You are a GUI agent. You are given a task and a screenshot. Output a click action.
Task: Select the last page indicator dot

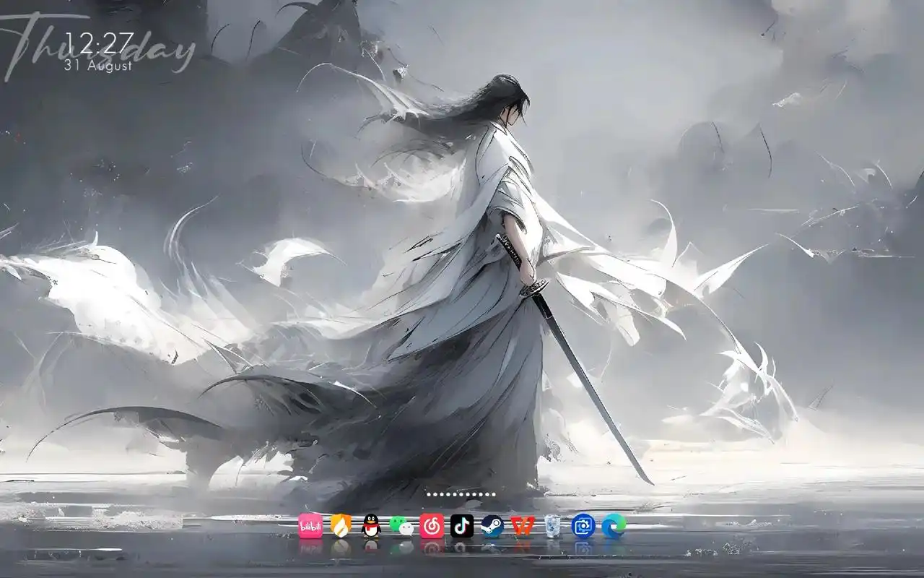point(494,495)
